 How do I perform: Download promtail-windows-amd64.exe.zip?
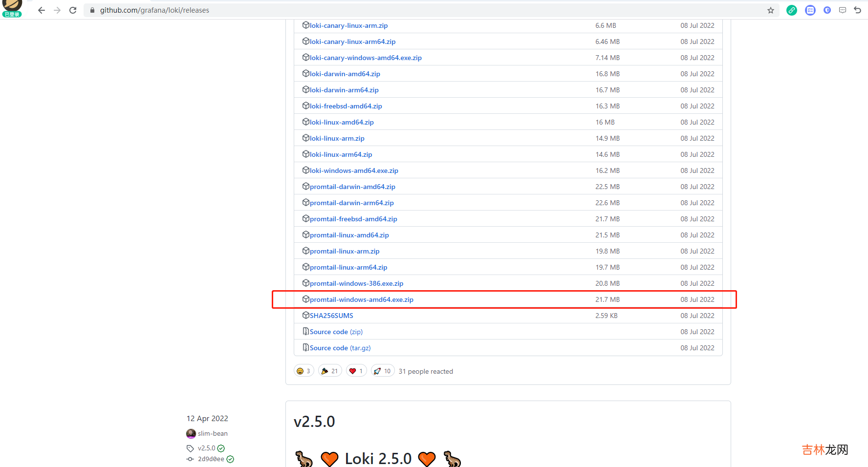[361, 299]
